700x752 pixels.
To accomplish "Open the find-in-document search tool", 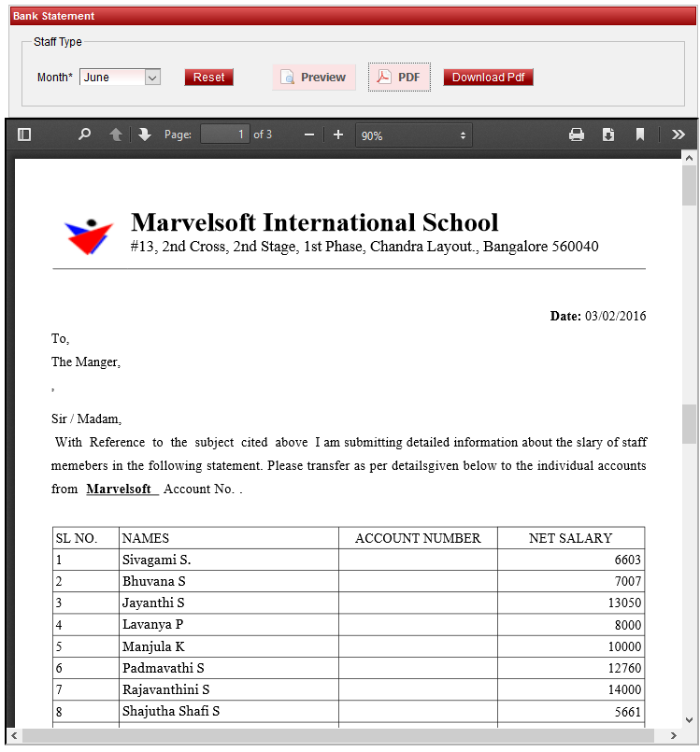I will click(x=85, y=135).
